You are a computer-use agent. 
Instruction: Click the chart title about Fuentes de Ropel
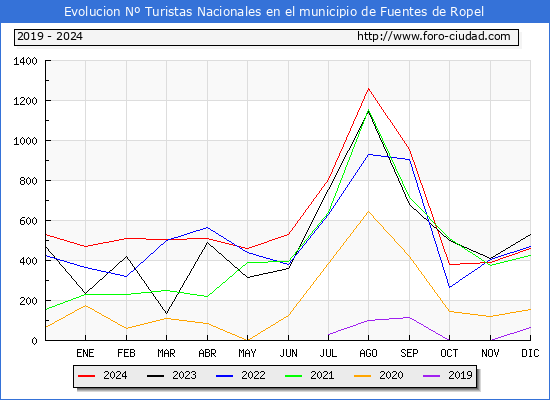tap(274, 12)
